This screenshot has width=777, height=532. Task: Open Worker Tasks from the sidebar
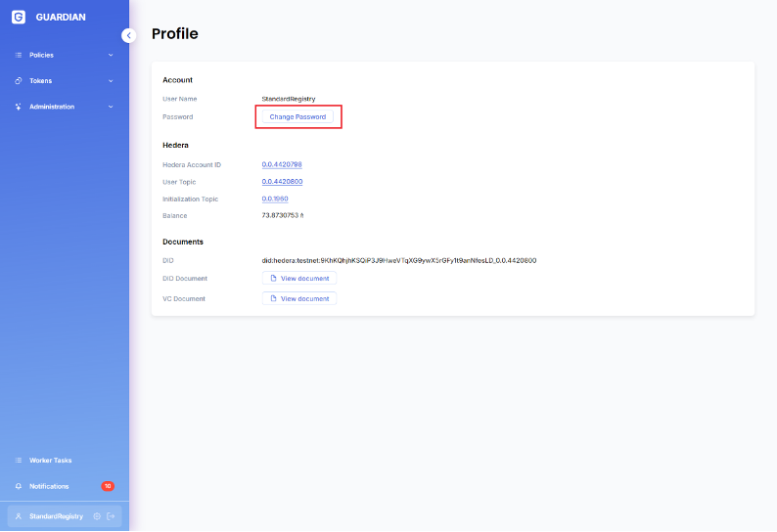click(x=50, y=461)
